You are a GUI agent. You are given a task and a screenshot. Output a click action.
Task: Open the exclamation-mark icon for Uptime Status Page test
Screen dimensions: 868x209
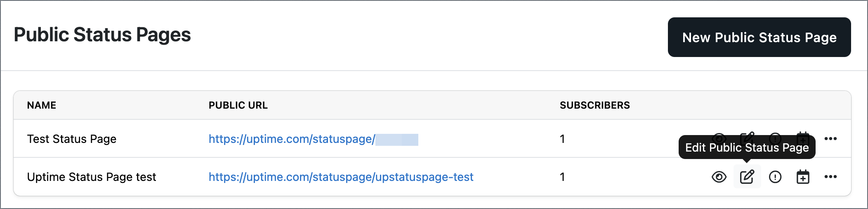point(775,177)
